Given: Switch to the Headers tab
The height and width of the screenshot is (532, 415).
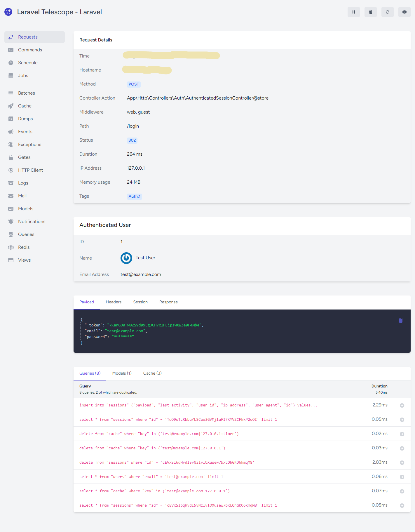Looking at the screenshot, I should [x=114, y=302].
